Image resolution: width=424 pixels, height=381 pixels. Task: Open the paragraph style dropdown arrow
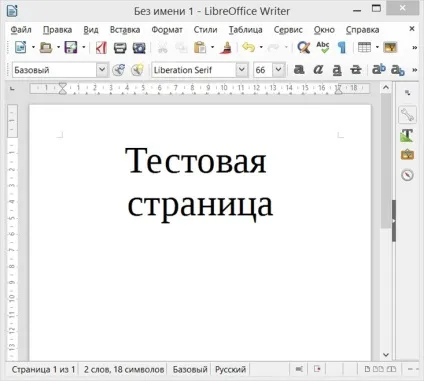click(x=102, y=70)
